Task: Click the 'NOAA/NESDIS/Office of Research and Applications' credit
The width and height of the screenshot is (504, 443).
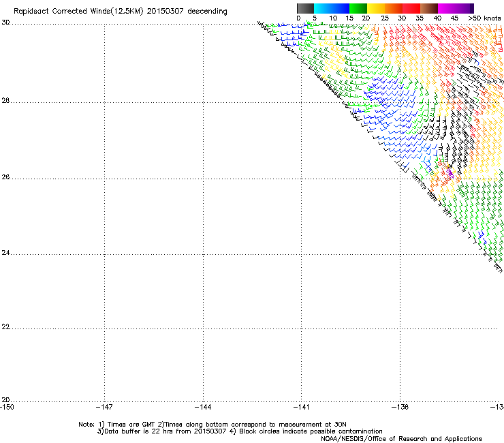Action: (x=401, y=439)
